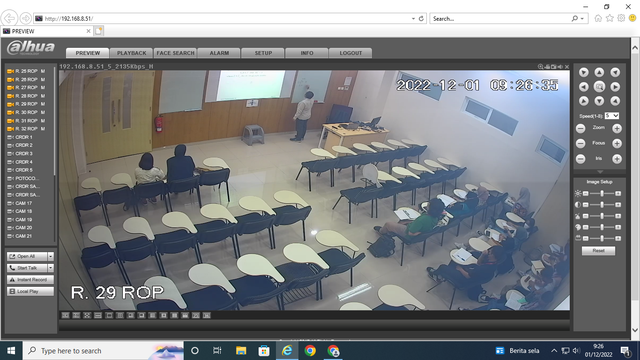This screenshot has height=360, width=640.
Task: Open the R. 27 ROP camera channel
Action: (x=26, y=87)
